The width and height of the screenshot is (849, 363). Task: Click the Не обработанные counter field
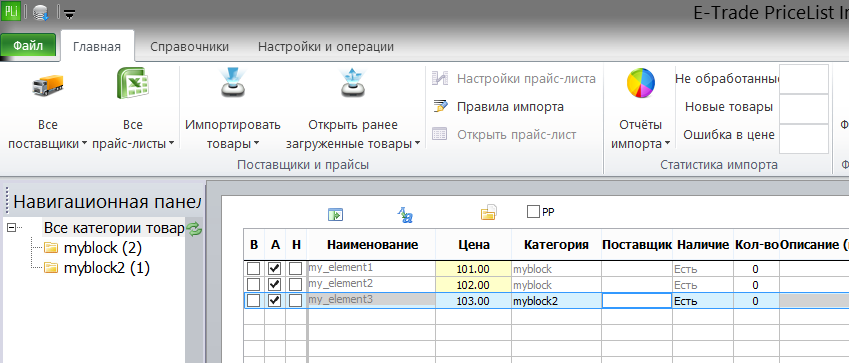tap(804, 79)
